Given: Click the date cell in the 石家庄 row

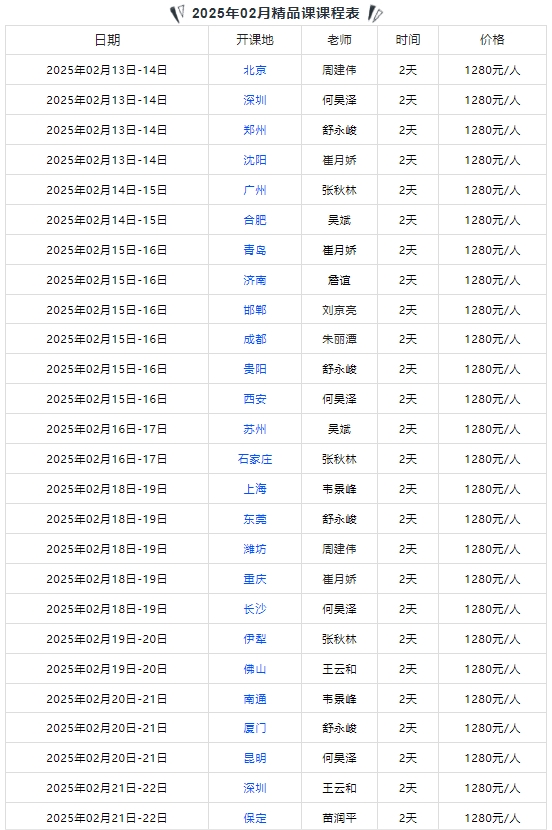Looking at the screenshot, I should click(107, 459).
